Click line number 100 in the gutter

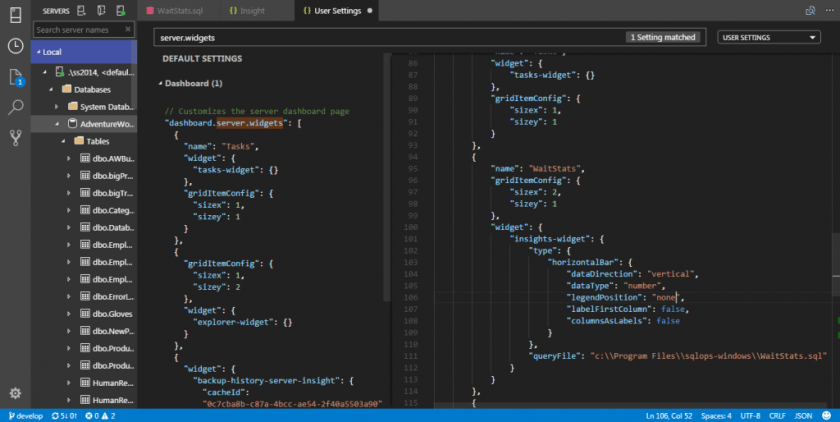point(410,227)
